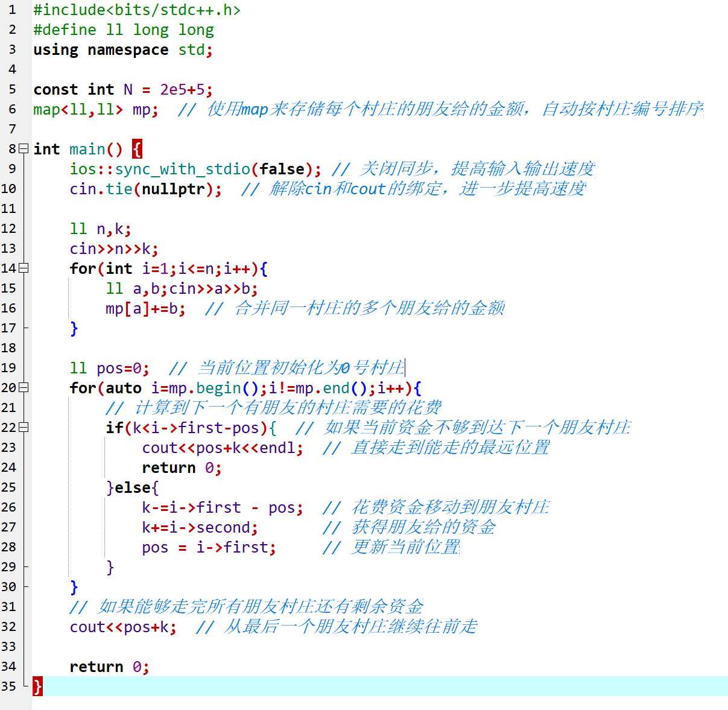The image size is (728, 710).
Task: Click 'return 0;' on line 24
Action: pyautogui.click(x=182, y=468)
